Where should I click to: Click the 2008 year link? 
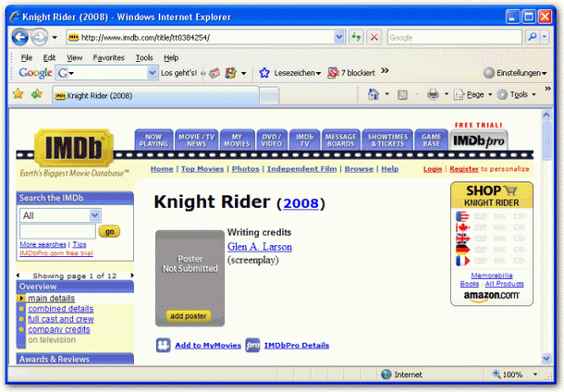[x=300, y=203]
